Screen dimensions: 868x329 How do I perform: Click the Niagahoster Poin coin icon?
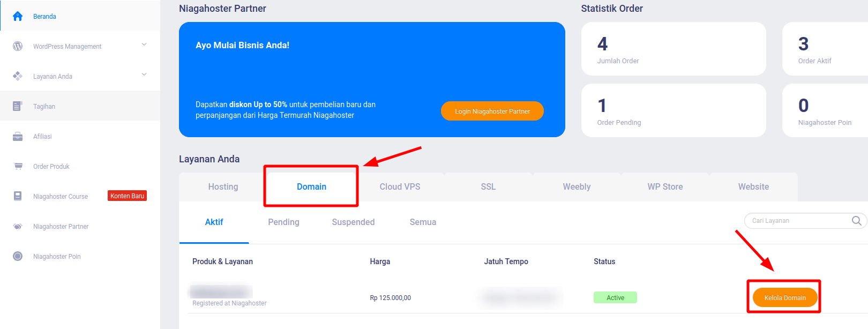coord(18,256)
